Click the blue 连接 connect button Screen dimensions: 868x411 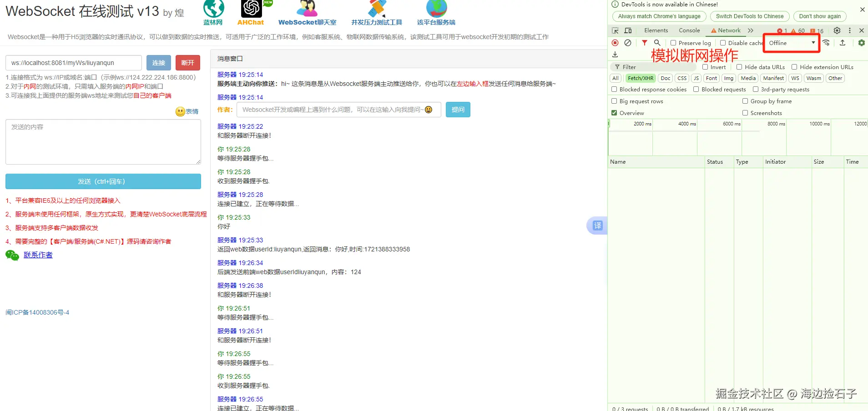pyautogui.click(x=159, y=63)
